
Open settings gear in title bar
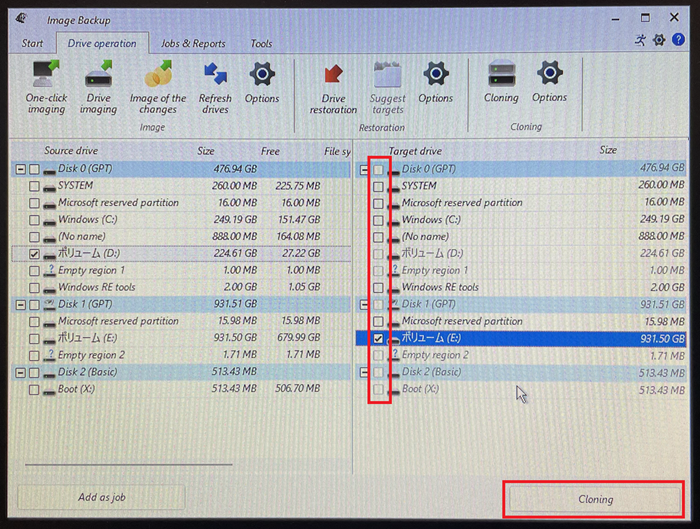click(x=659, y=40)
